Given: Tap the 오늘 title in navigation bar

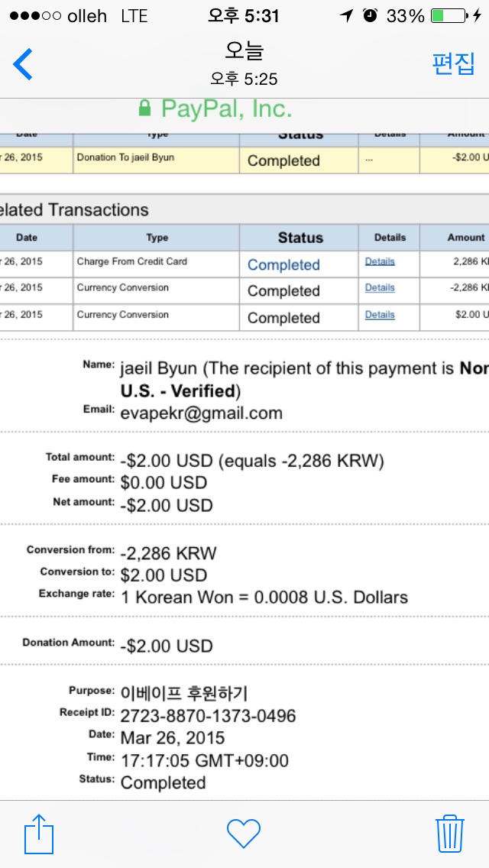Looking at the screenshot, I should click(244, 52).
